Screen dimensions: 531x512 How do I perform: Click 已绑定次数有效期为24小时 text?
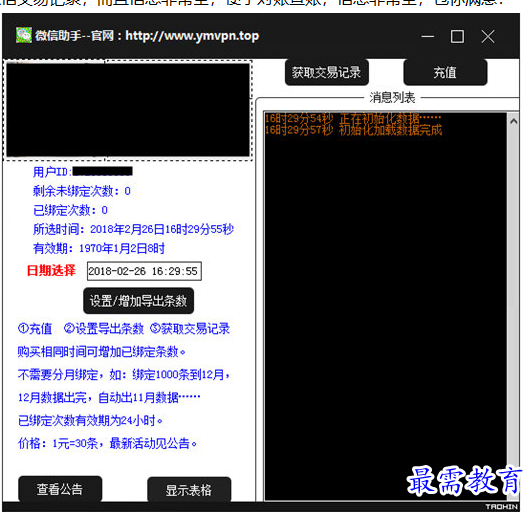point(90,421)
